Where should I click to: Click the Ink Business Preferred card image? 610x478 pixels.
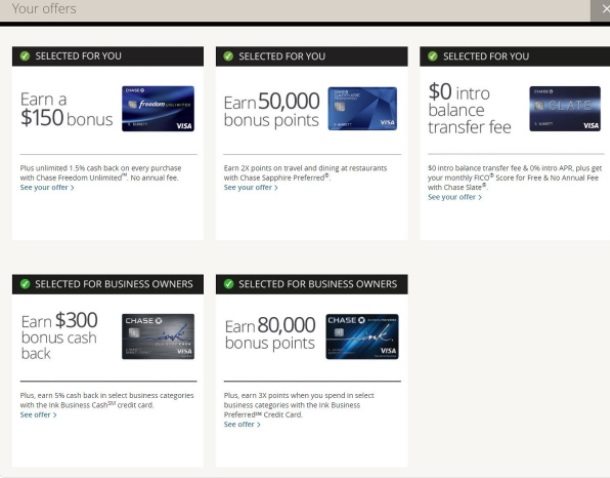pyautogui.click(x=362, y=336)
